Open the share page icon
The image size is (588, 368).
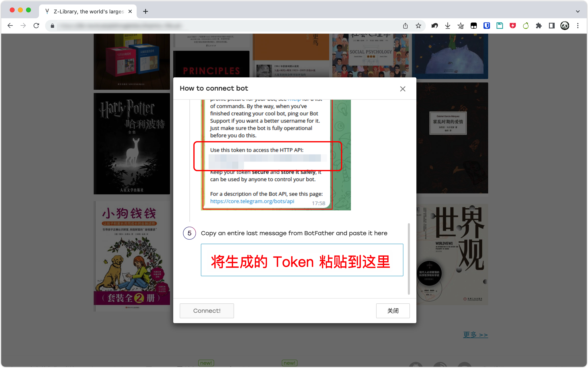[405, 26]
